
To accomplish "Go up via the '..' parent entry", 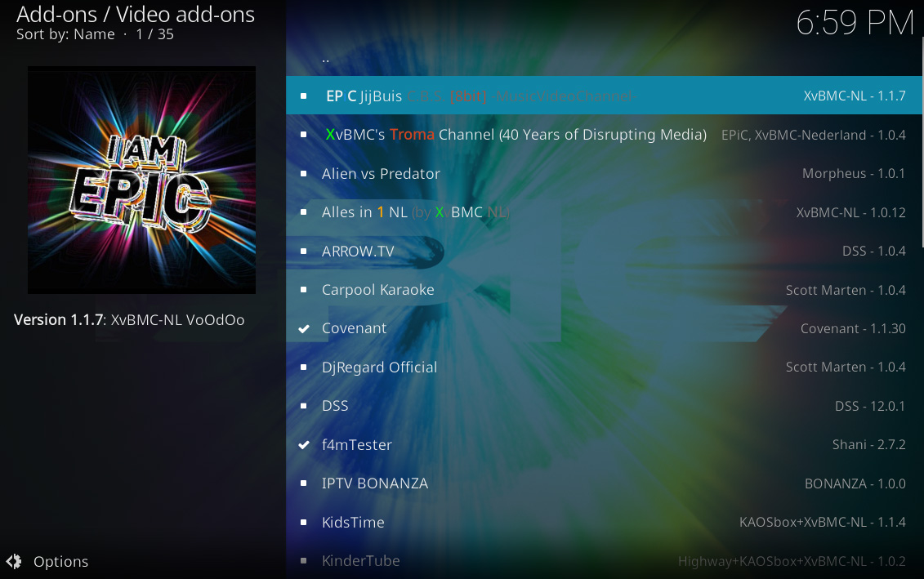I will point(604,57).
